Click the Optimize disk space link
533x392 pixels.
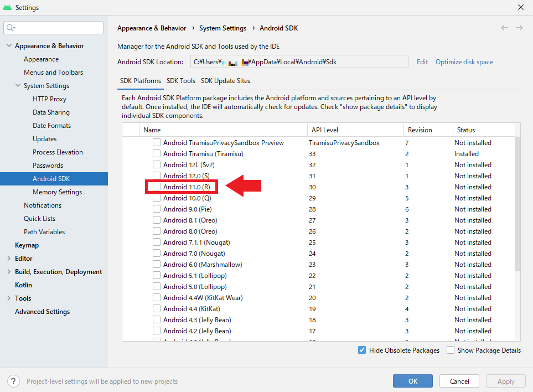click(464, 61)
